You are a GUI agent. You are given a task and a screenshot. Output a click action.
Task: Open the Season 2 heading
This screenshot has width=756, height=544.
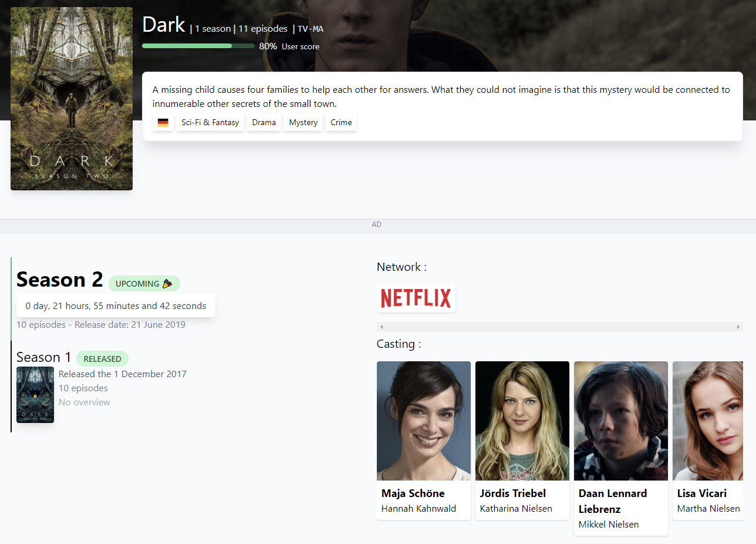click(60, 280)
